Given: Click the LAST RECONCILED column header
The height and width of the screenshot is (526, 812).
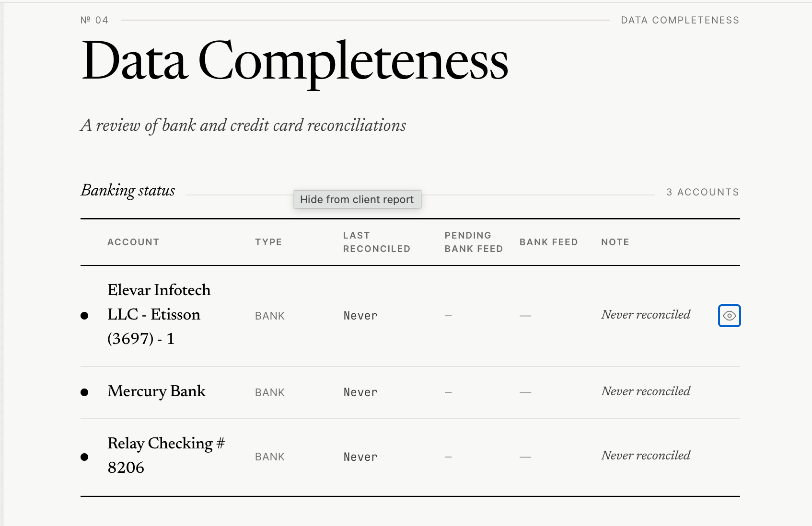Looking at the screenshot, I should coord(377,242).
